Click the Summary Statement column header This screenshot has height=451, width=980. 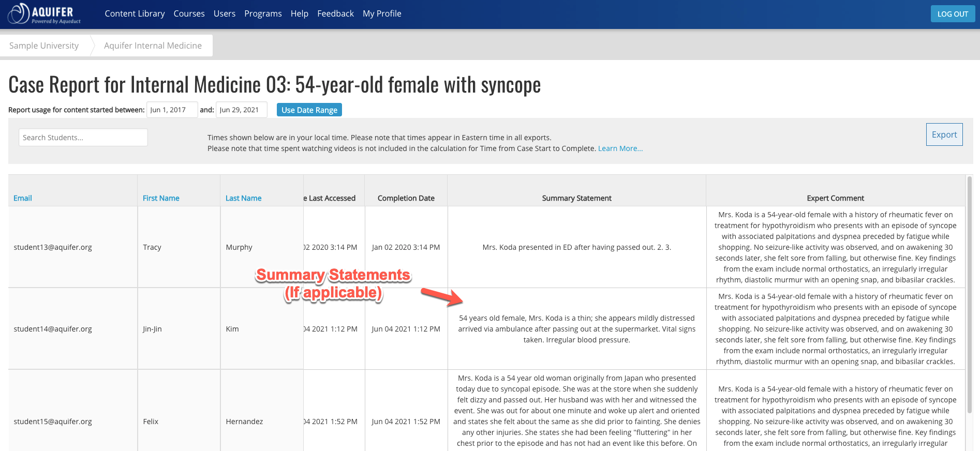[576, 198]
